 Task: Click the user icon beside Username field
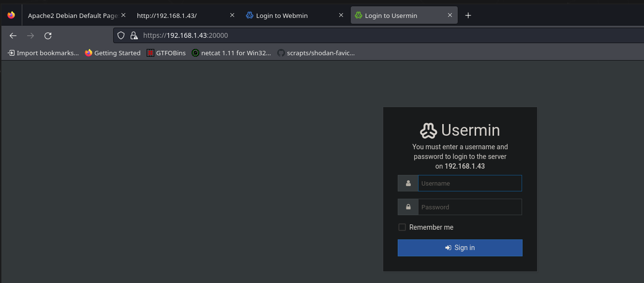(408, 183)
